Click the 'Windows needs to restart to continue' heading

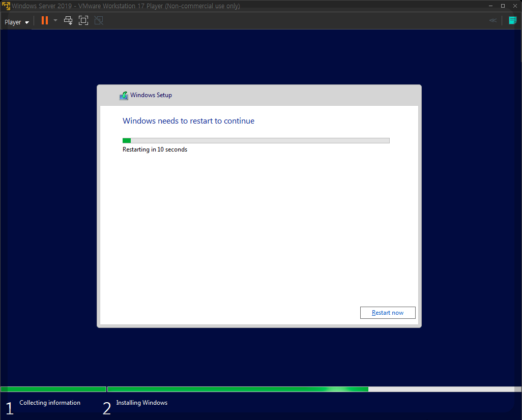pos(188,121)
